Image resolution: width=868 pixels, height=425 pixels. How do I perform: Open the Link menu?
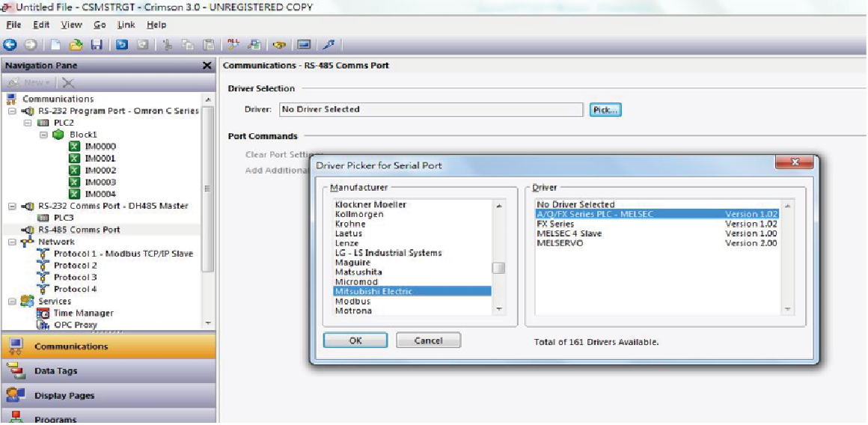pyautogui.click(x=126, y=25)
